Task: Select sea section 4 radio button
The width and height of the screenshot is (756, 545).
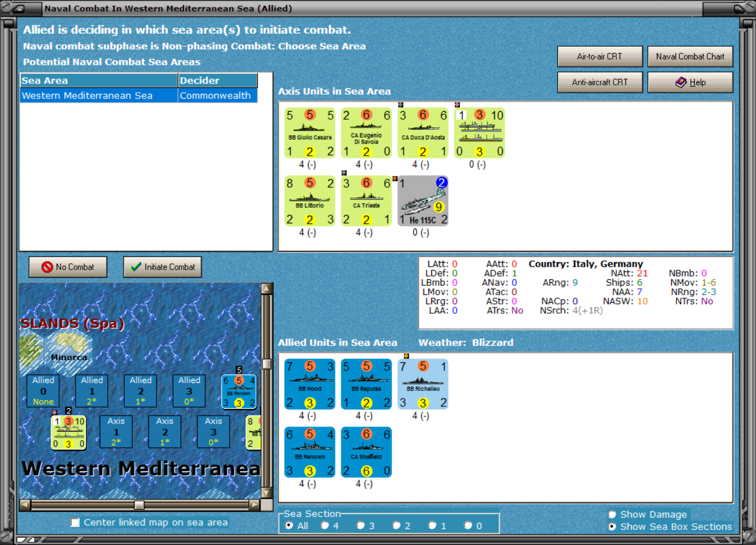Action: coord(325,526)
